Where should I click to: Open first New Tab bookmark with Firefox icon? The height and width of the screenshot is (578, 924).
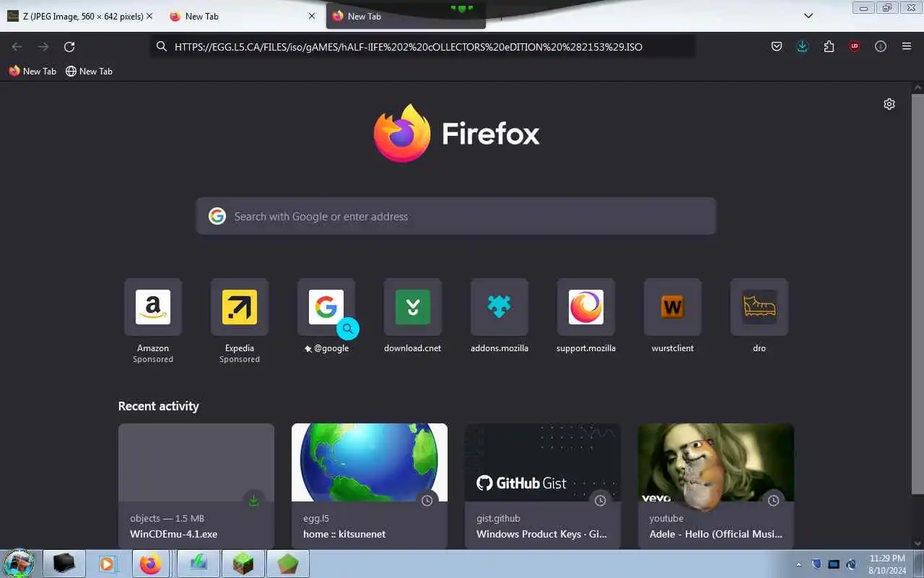pos(32,72)
